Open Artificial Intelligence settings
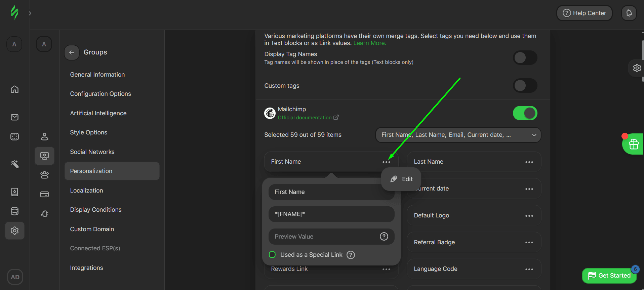Viewport: 644px width, 290px height. (98, 113)
